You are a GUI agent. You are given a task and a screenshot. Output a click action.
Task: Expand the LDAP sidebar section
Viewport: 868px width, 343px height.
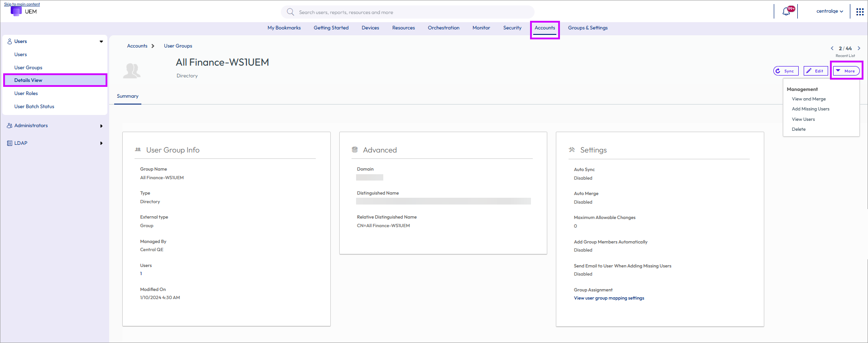click(101, 143)
